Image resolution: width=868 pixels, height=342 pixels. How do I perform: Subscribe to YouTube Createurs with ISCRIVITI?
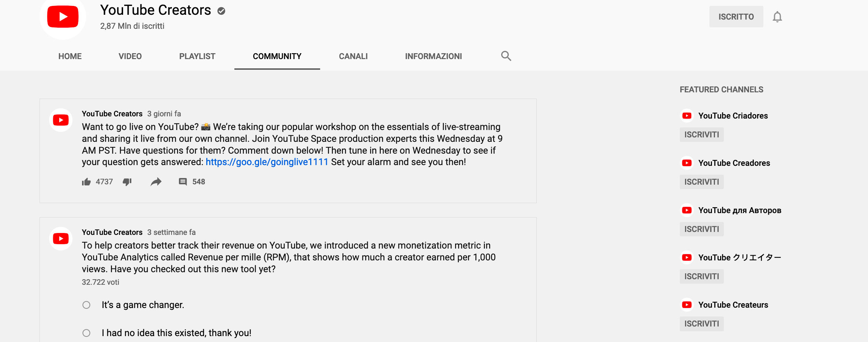tap(702, 324)
